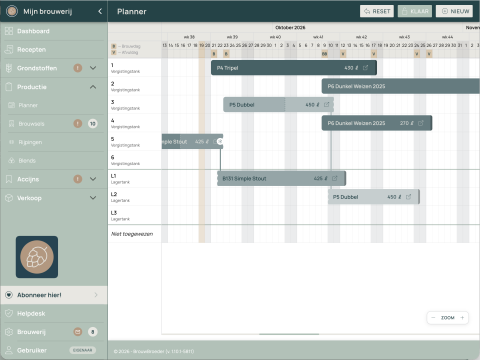Click the horizontal scrollbar under the planner
Viewport: 480px width, 360px height.
point(289,334)
